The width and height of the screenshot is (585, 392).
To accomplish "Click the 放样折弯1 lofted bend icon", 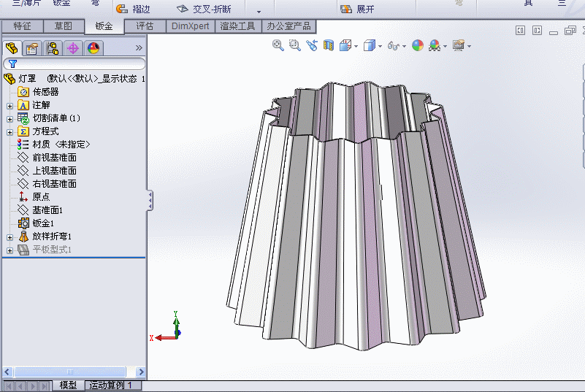I will [23, 236].
